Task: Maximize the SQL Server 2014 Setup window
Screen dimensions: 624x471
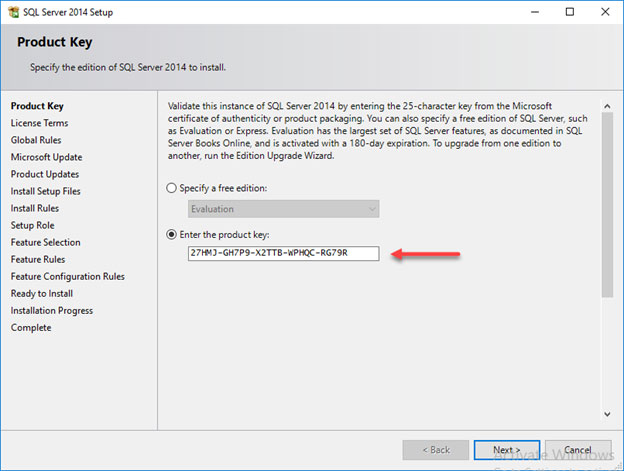Action: (570, 12)
